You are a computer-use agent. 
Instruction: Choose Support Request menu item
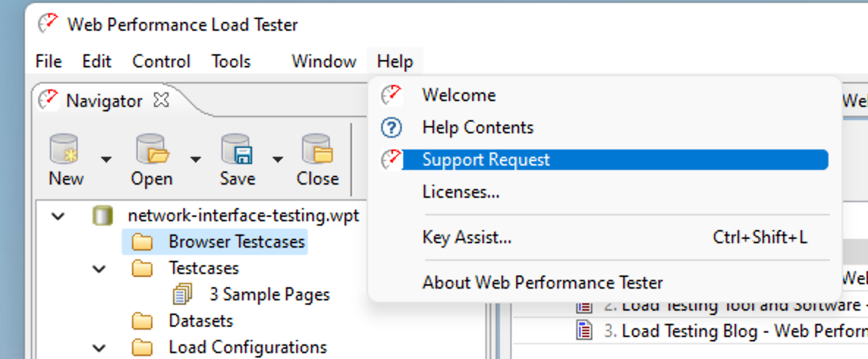(x=604, y=160)
